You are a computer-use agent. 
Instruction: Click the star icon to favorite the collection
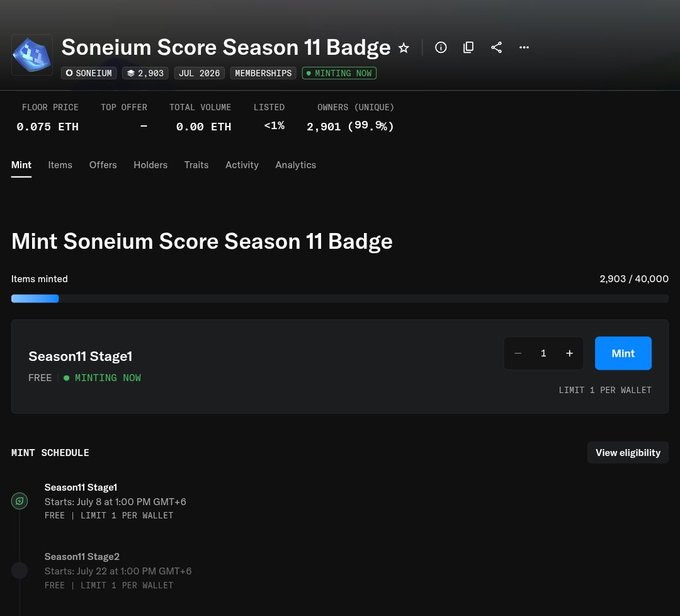[x=404, y=48]
